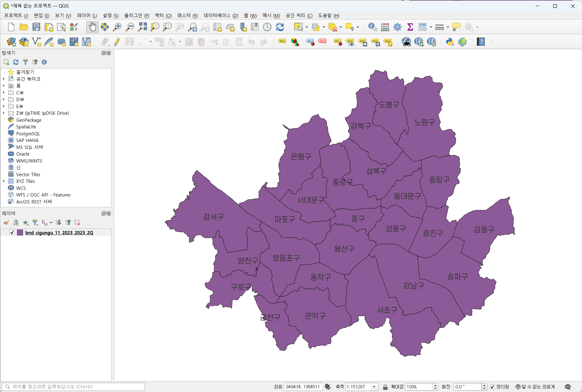Click the Identify Features tool
This screenshot has width=582, height=392.
pos(372,27)
